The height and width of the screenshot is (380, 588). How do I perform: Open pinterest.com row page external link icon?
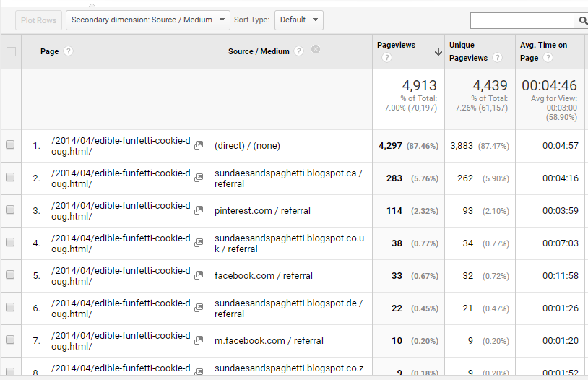click(x=199, y=211)
